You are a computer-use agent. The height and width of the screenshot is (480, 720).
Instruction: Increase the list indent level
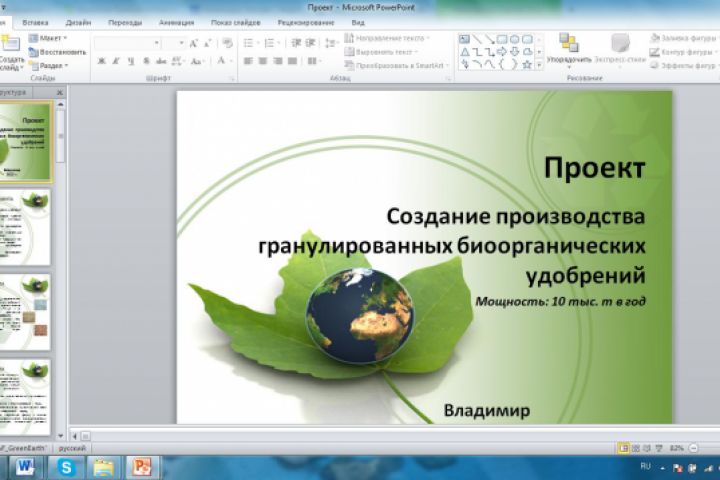(311, 43)
